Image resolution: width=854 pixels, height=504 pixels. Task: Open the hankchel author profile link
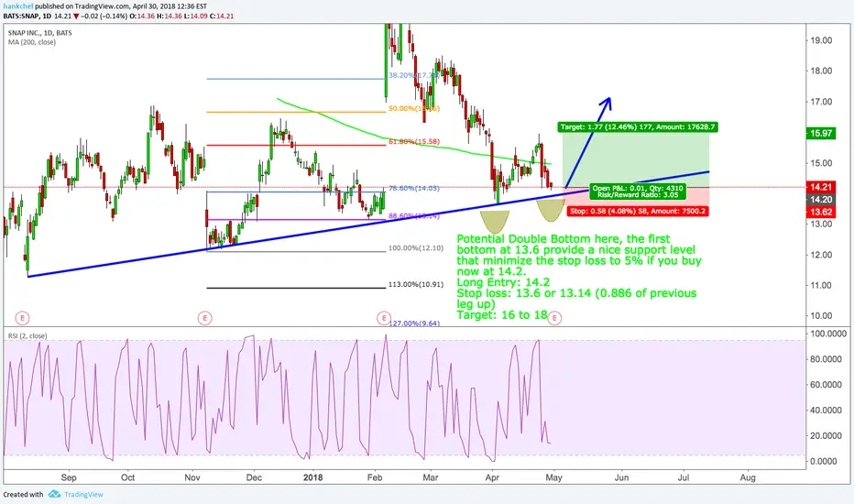18,6
